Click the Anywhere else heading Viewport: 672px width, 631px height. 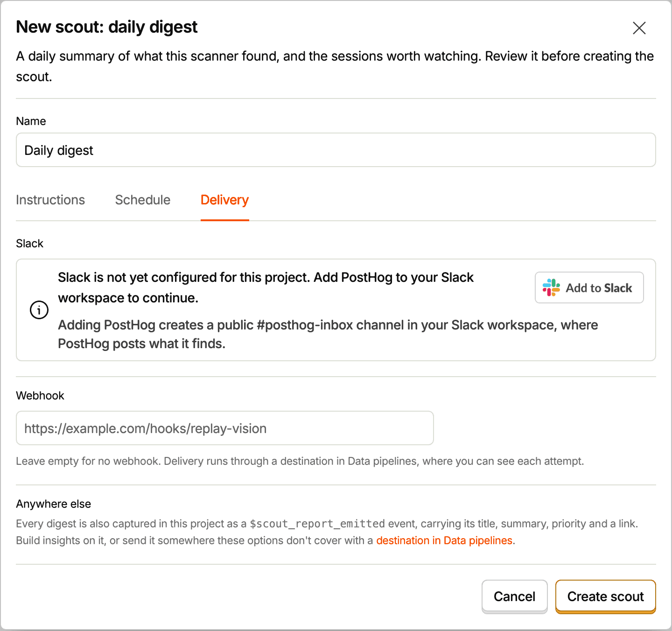(x=53, y=504)
